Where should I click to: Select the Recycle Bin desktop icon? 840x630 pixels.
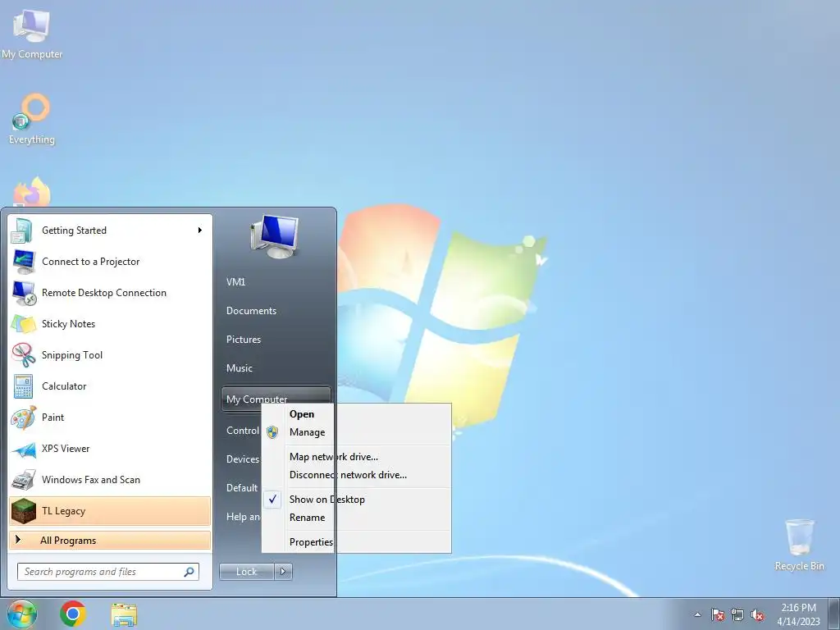pyautogui.click(x=799, y=545)
